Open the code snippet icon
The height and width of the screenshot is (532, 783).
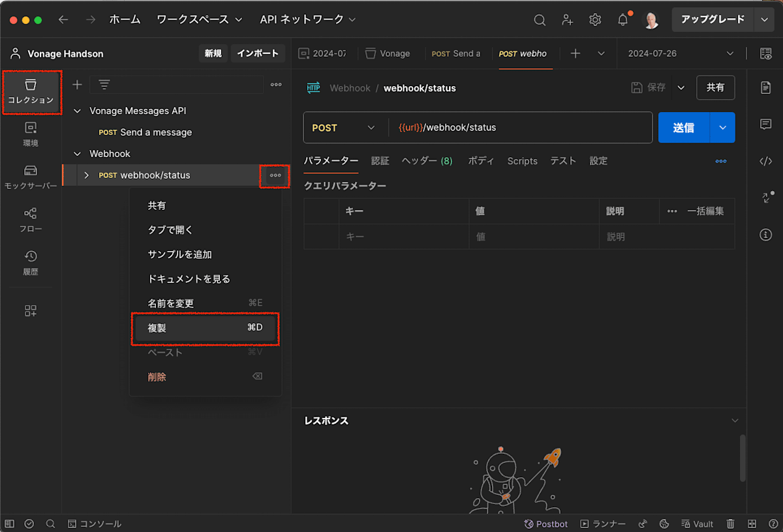tap(766, 161)
